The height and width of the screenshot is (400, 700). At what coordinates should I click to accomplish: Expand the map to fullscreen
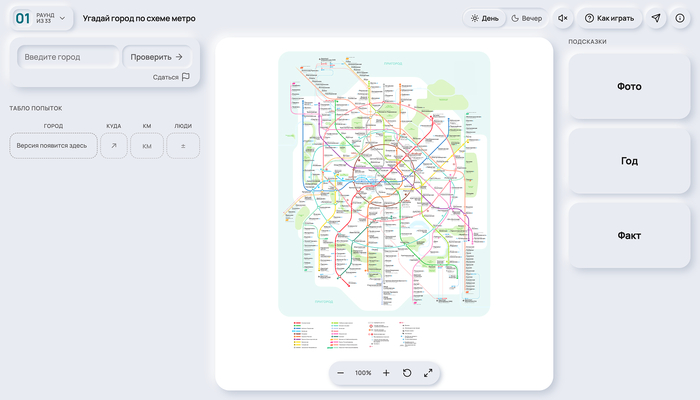(428, 373)
